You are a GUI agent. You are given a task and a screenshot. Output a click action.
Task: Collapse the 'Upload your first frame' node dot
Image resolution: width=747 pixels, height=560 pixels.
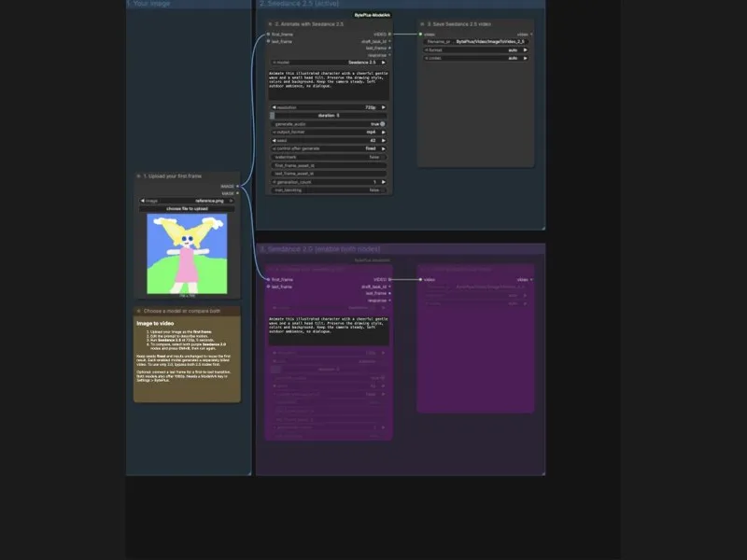(138, 176)
